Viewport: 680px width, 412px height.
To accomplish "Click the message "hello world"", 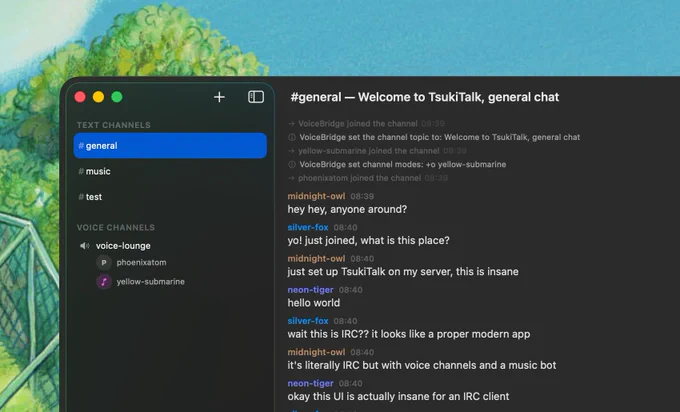I will click(x=314, y=303).
